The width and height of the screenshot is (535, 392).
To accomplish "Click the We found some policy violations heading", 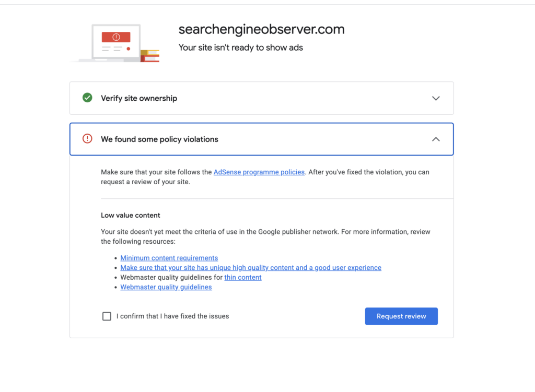I will pyautogui.click(x=159, y=139).
